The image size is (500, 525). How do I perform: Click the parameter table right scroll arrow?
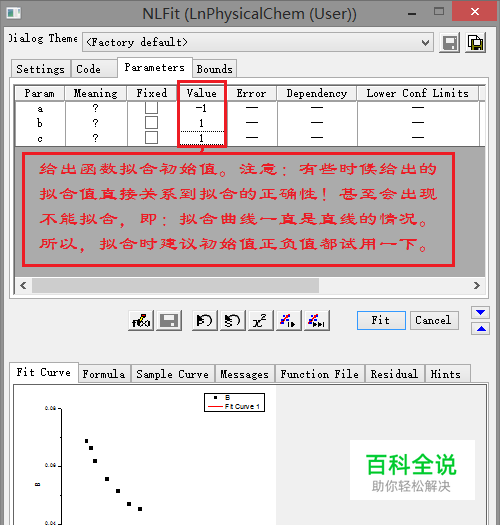[477, 285]
